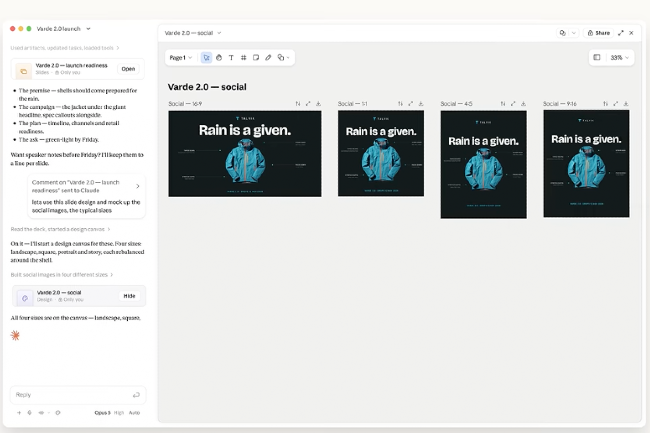Click the Social — 16:9 frame label
650x433 pixels.
[185, 104]
